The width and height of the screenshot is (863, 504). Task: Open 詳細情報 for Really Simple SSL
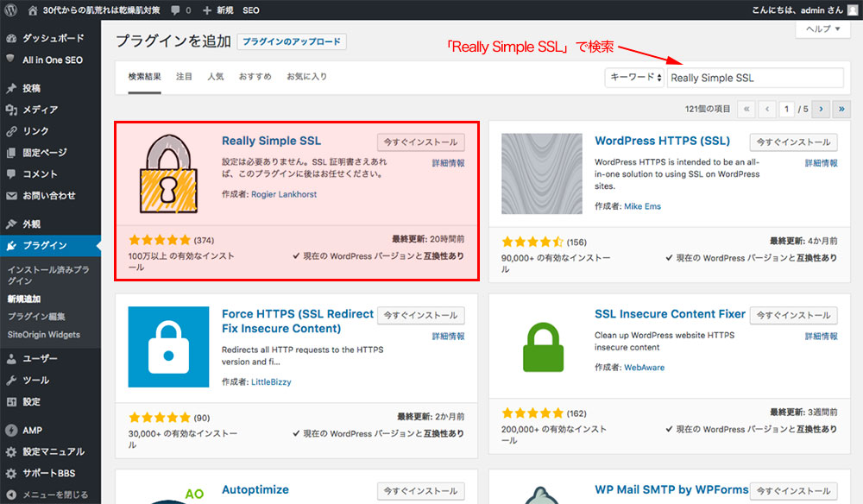448,163
